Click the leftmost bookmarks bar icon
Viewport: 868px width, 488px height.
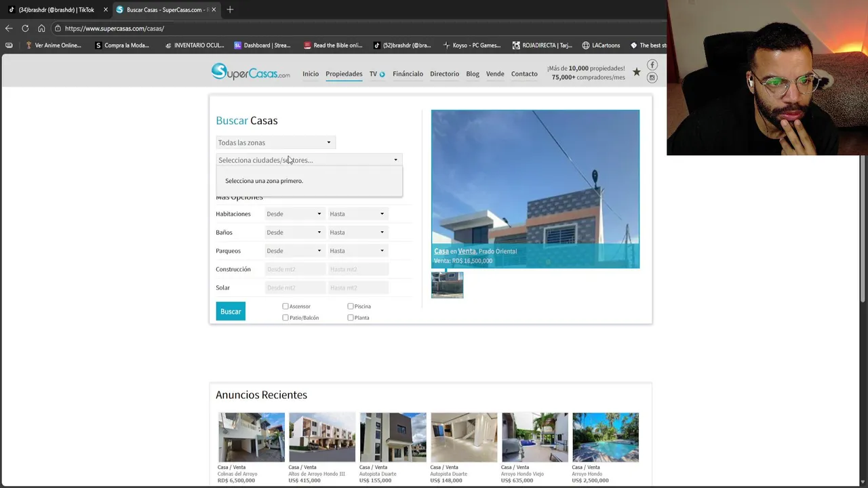point(9,45)
